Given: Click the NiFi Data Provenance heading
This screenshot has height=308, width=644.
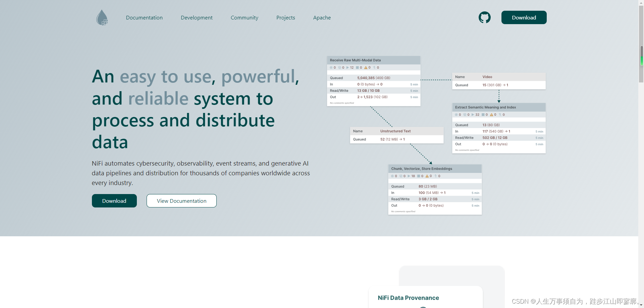Looking at the screenshot, I should 408,298.
